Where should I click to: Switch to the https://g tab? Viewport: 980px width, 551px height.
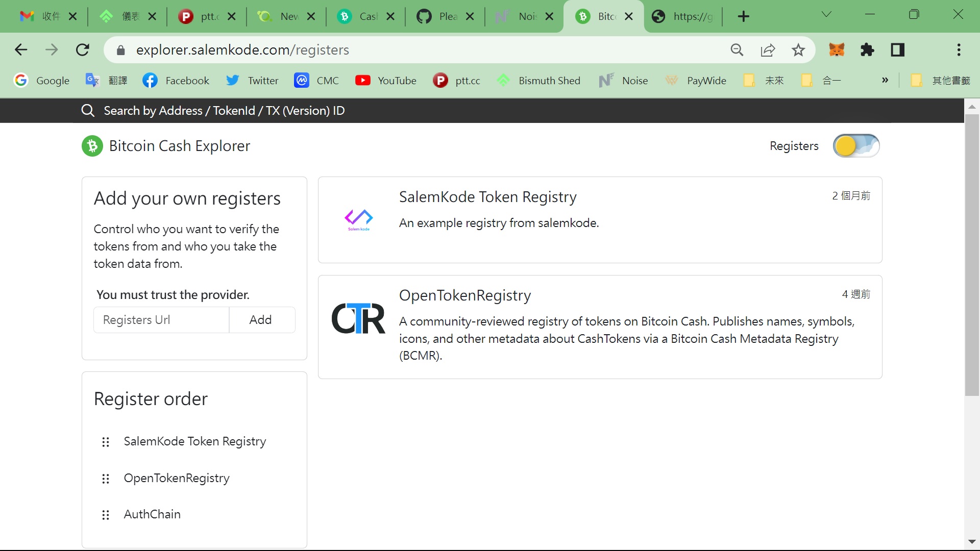click(x=682, y=16)
